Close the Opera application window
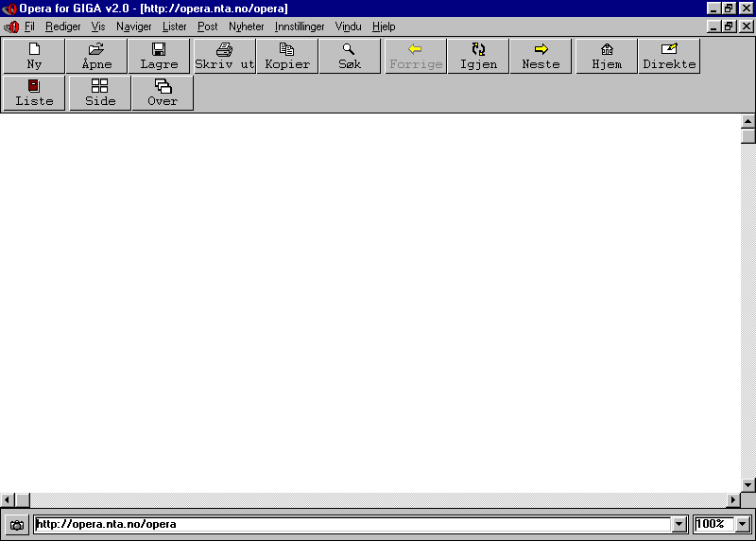756x541 pixels. point(747,9)
